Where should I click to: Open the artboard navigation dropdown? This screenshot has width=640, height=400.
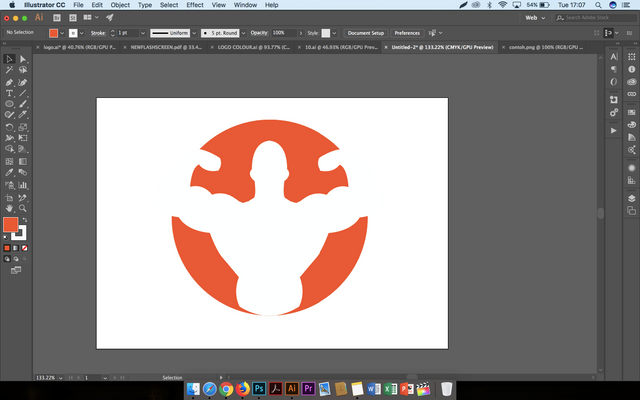pos(105,378)
